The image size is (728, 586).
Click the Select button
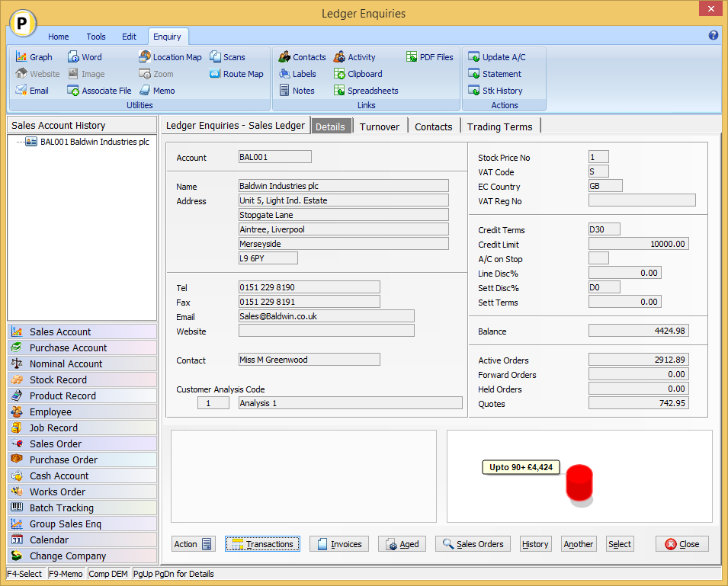point(620,544)
